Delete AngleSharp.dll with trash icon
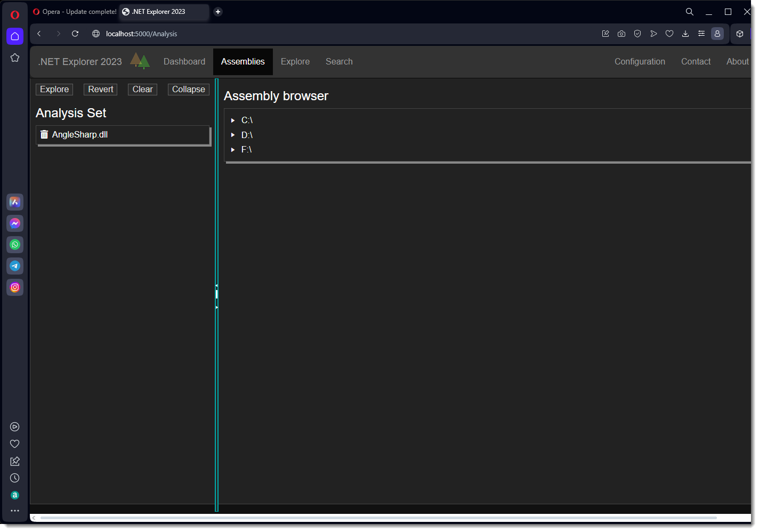 (44, 134)
